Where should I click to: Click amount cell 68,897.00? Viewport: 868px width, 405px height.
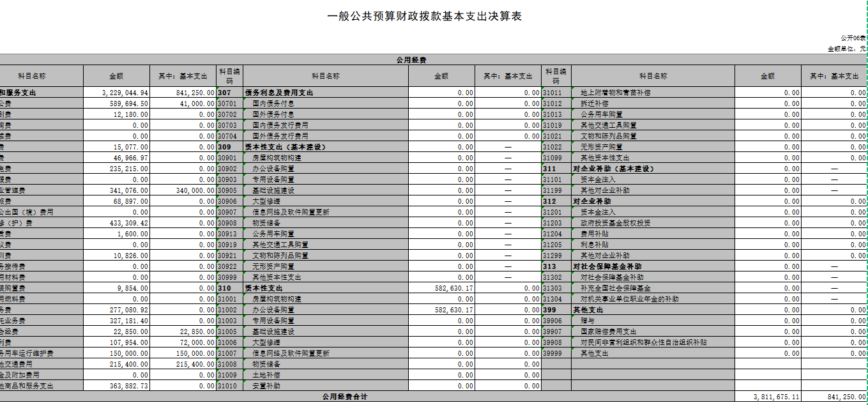coord(116,201)
